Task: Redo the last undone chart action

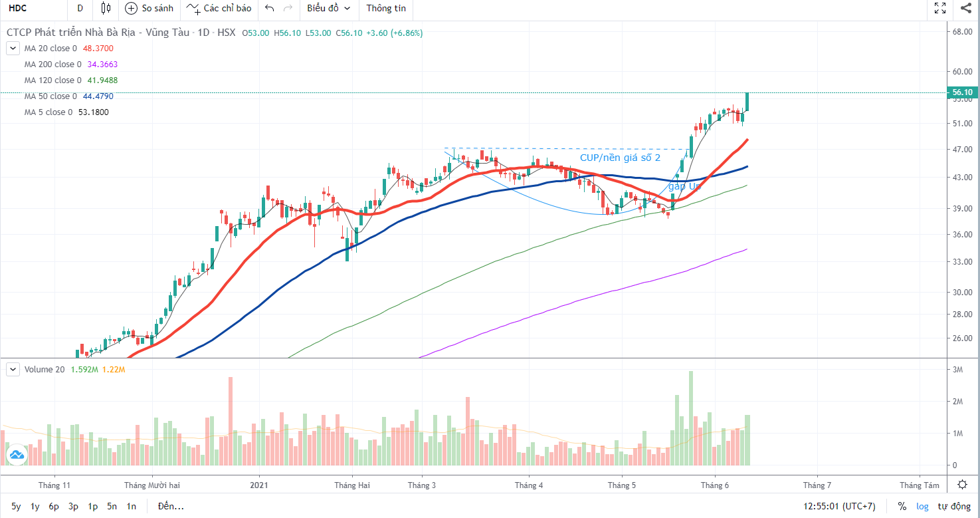Action: point(288,9)
